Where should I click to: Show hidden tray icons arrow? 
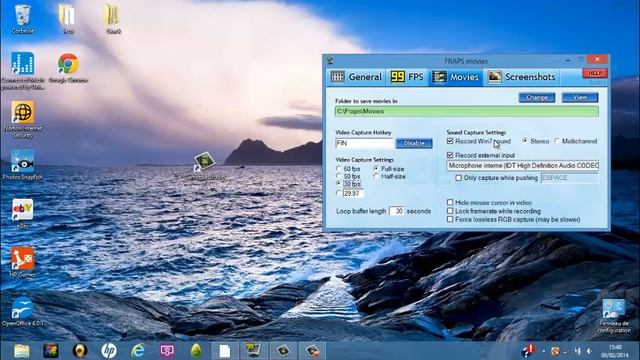point(544,351)
